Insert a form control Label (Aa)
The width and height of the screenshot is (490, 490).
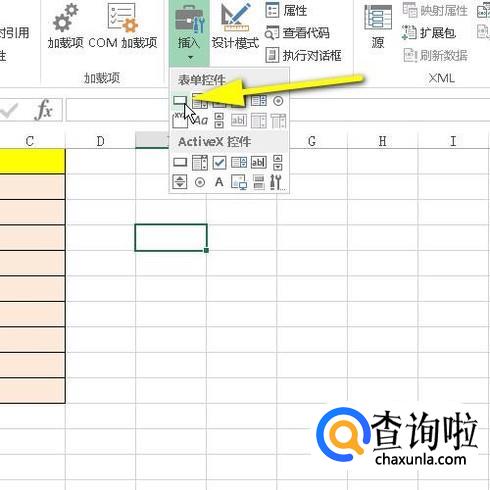[201, 120]
